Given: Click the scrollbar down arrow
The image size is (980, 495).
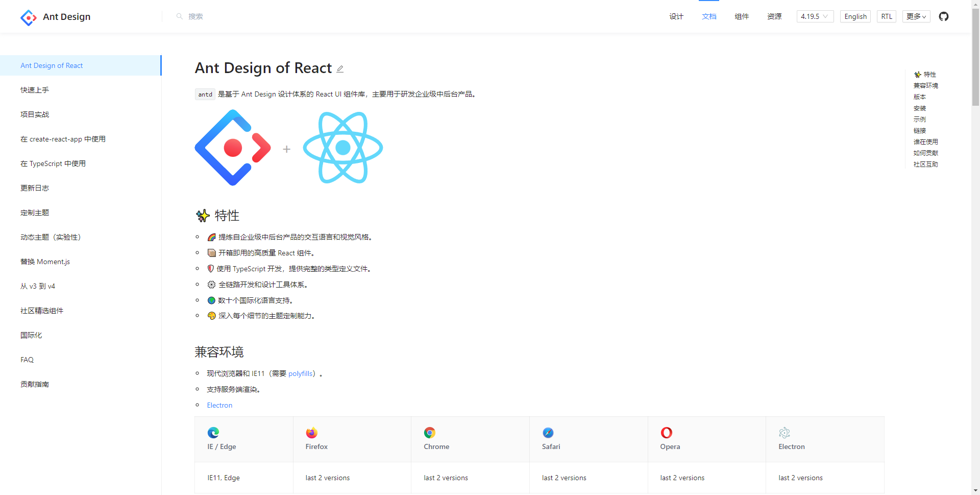Looking at the screenshot, I should (x=975, y=490).
